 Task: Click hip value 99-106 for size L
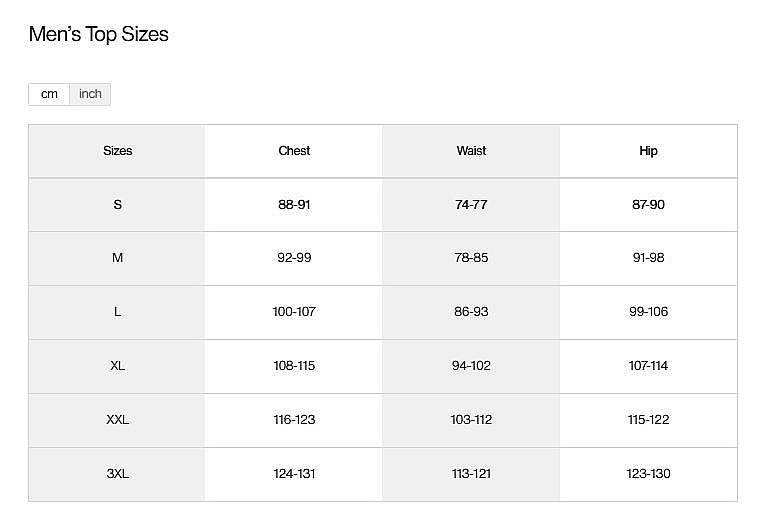(x=648, y=312)
